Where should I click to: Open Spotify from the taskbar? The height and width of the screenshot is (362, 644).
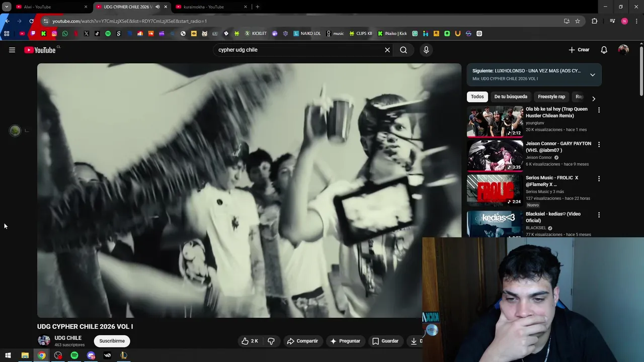click(x=74, y=355)
